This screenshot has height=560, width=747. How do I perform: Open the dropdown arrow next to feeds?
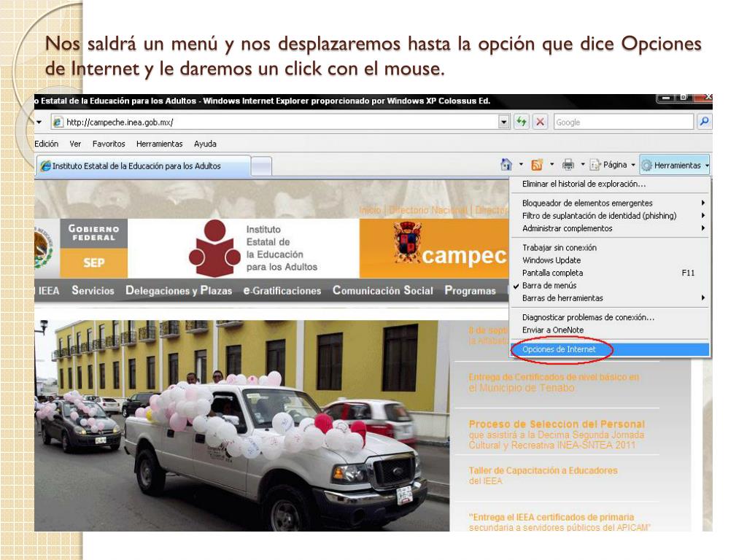(551, 165)
